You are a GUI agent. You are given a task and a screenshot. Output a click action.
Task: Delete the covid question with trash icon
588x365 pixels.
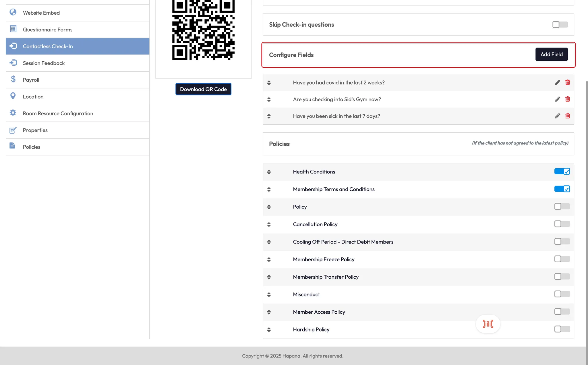[567, 83]
